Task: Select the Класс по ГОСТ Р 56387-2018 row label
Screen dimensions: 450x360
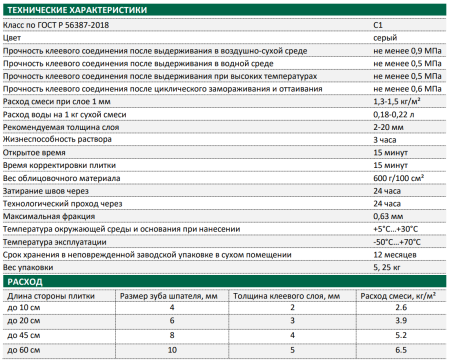Action: tap(56, 25)
